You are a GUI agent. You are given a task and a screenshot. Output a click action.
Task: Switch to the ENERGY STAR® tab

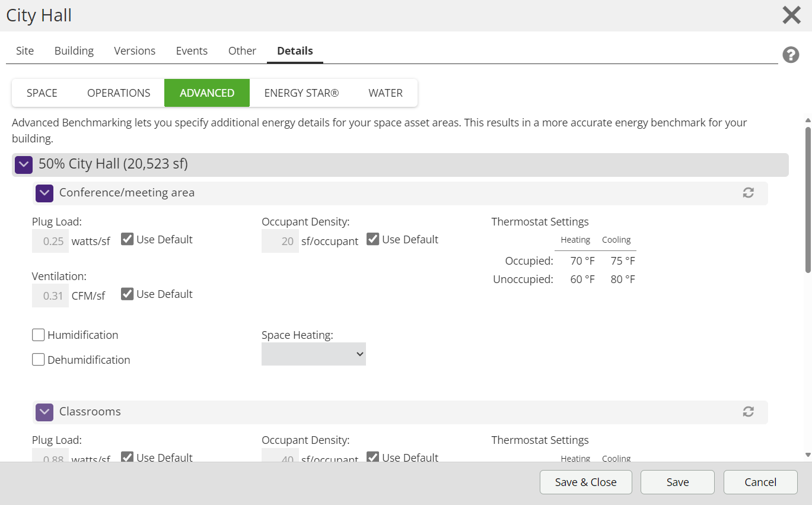(301, 93)
